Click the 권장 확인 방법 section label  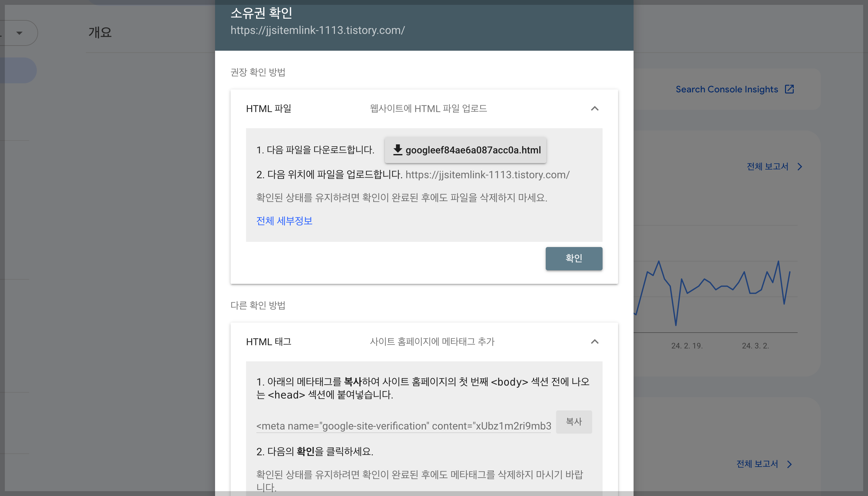(258, 72)
